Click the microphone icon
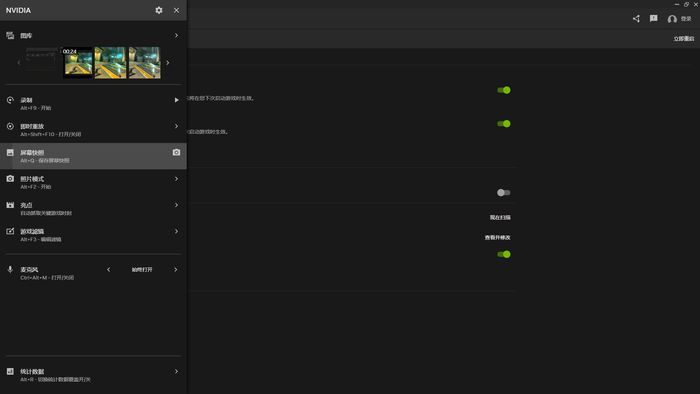Viewport: 700px width, 394px height. [10, 269]
